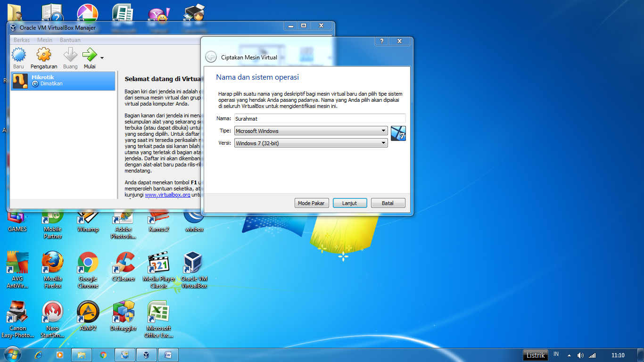Viewport: 644px width, 362px height.
Task: Click the Chrome taskbar icon
Action: (x=103, y=355)
